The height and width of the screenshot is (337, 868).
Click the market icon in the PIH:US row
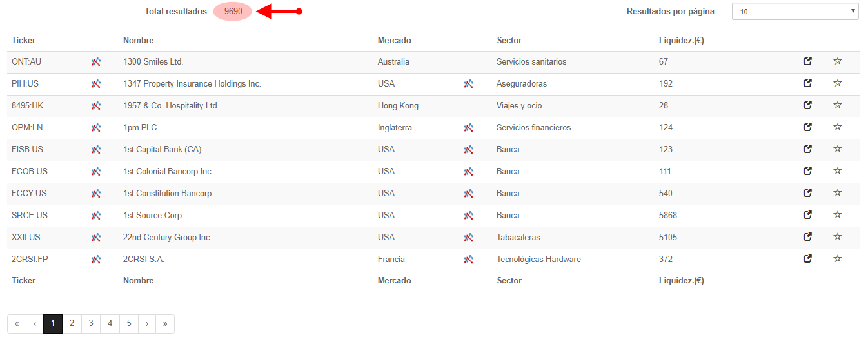tap(469, 84)
